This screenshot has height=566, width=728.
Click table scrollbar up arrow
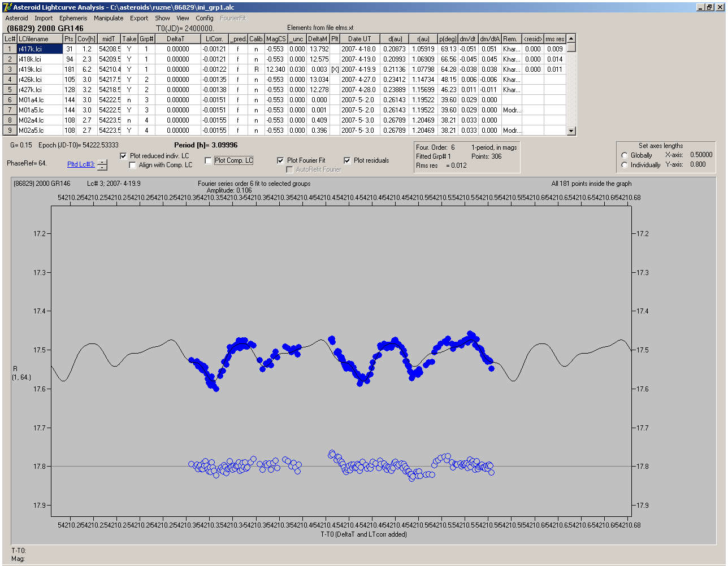coord(571,38)
